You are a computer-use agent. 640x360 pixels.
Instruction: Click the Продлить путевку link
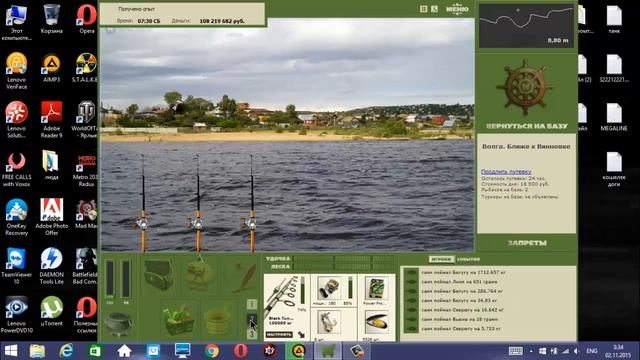click(506, 171)
